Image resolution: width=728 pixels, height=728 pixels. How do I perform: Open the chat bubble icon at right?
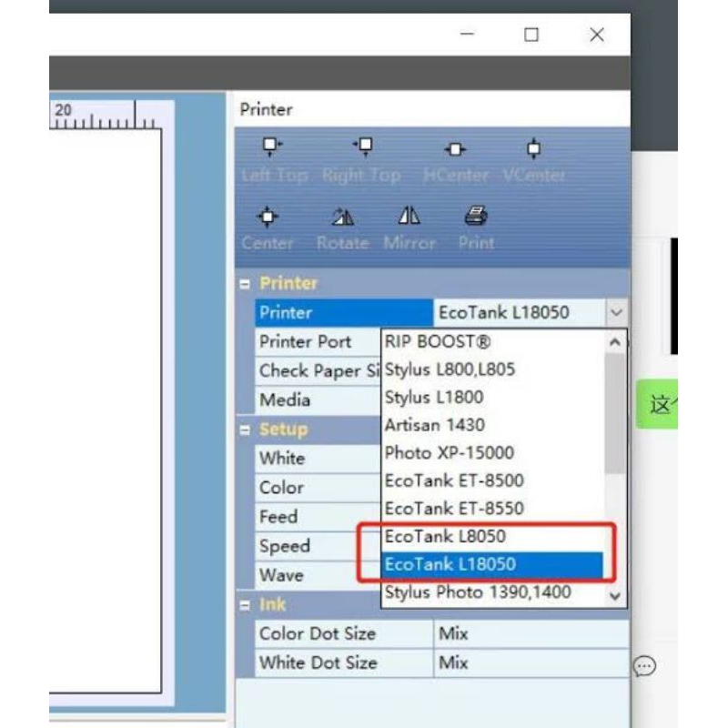pyautogui.click(x=644, y=666)
